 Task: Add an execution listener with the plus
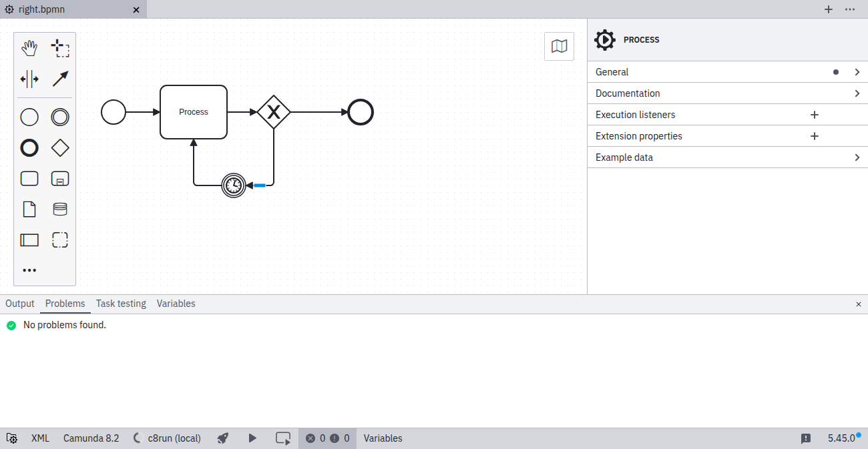pos(815,114)
